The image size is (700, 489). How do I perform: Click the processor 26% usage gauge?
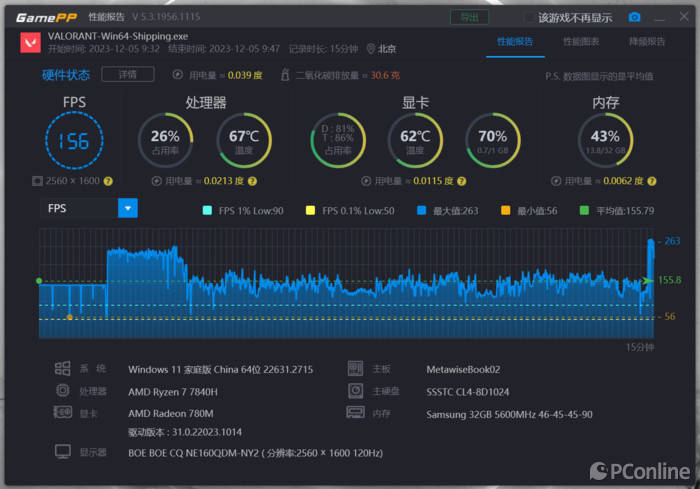point(165,140)
